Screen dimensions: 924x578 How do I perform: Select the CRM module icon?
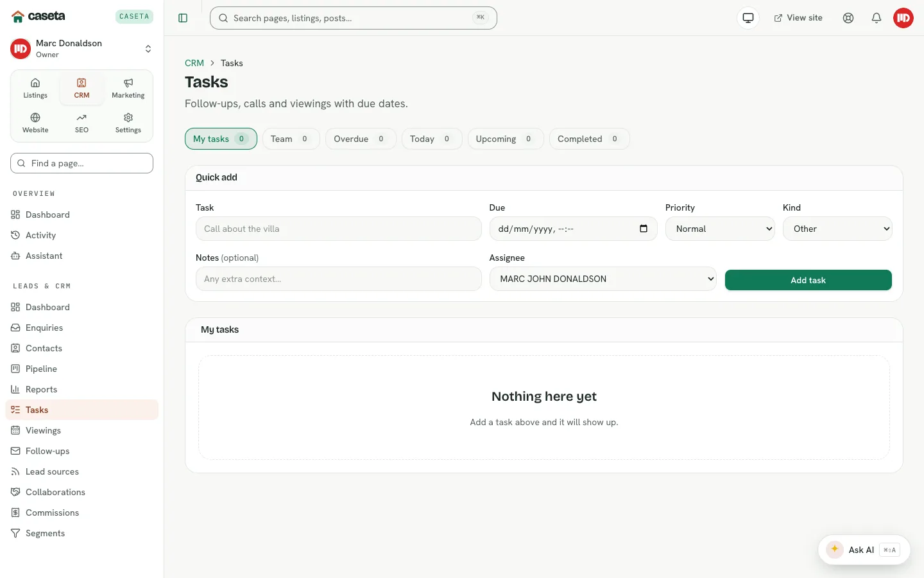81,89
